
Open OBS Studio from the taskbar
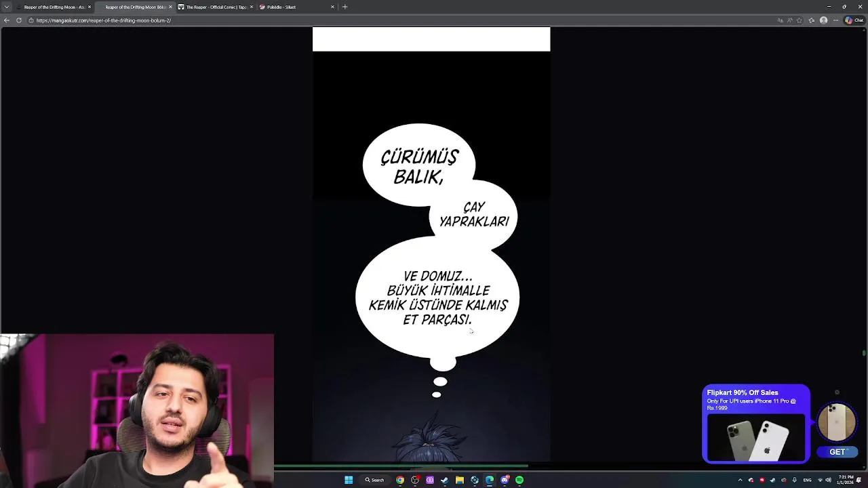(x=415, y=480)
